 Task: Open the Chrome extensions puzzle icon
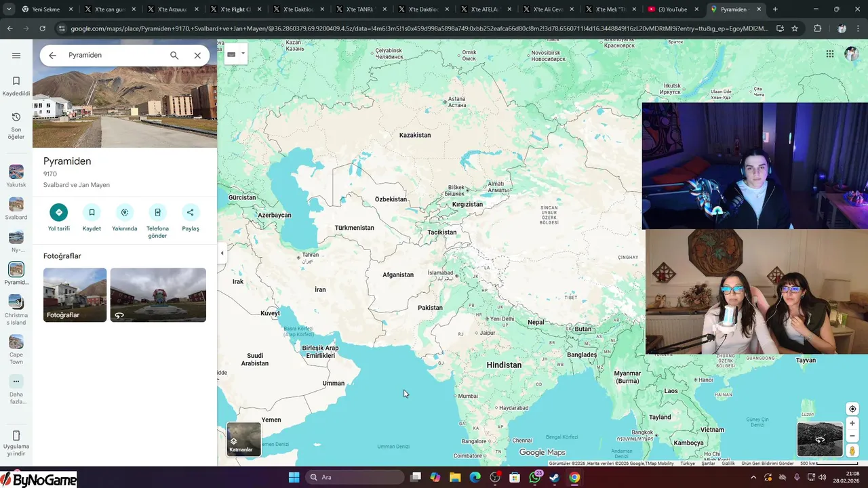click(817, 28)
